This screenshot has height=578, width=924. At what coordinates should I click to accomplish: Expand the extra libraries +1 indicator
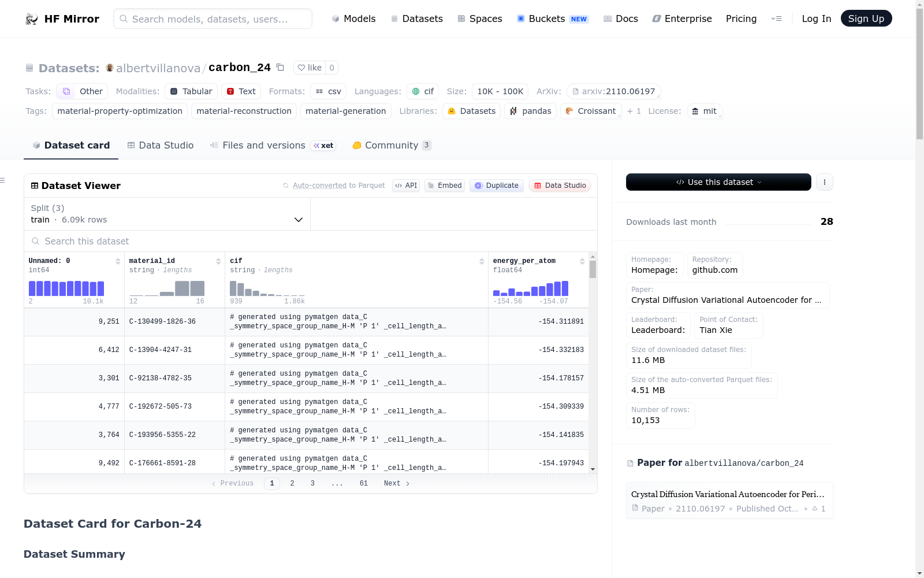634,111
